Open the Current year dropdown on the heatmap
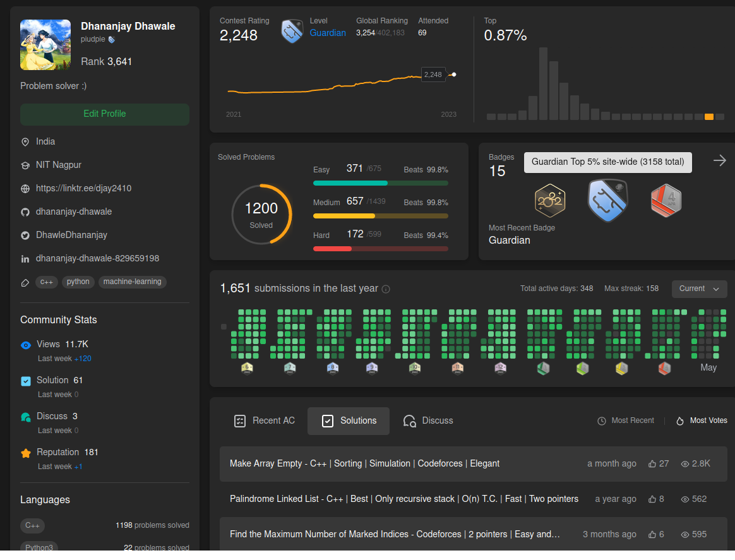 coord(699,289)
